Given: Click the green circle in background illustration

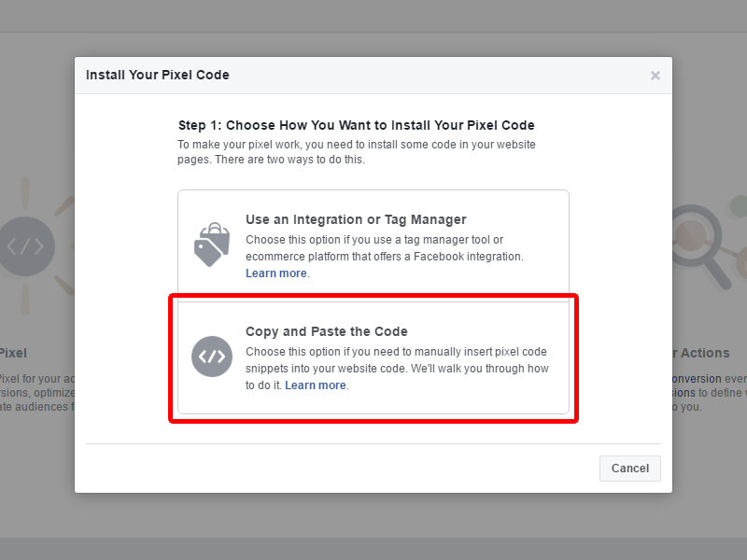Looking at the screenshot, I should 739,207.
